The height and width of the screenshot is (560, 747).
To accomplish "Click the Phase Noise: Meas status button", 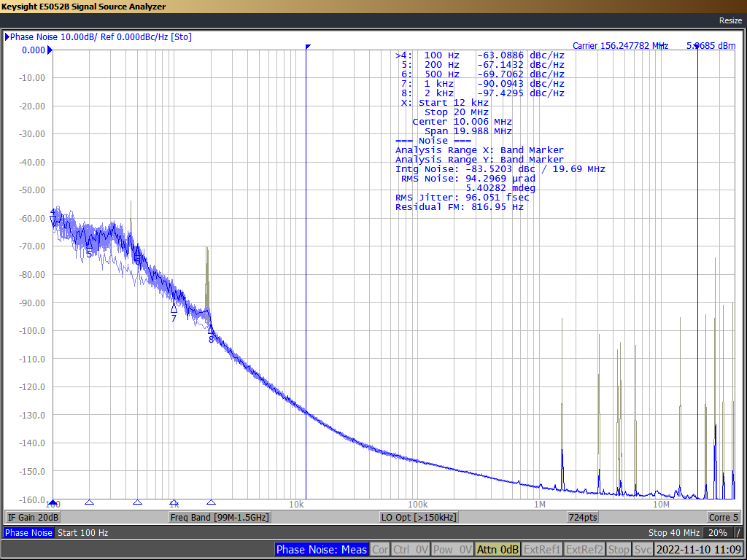I will tap(321, 549).
